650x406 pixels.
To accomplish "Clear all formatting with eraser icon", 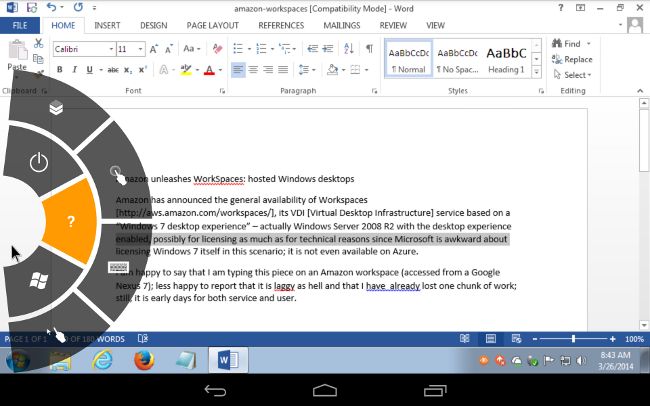I will click(x=217, y=49).
